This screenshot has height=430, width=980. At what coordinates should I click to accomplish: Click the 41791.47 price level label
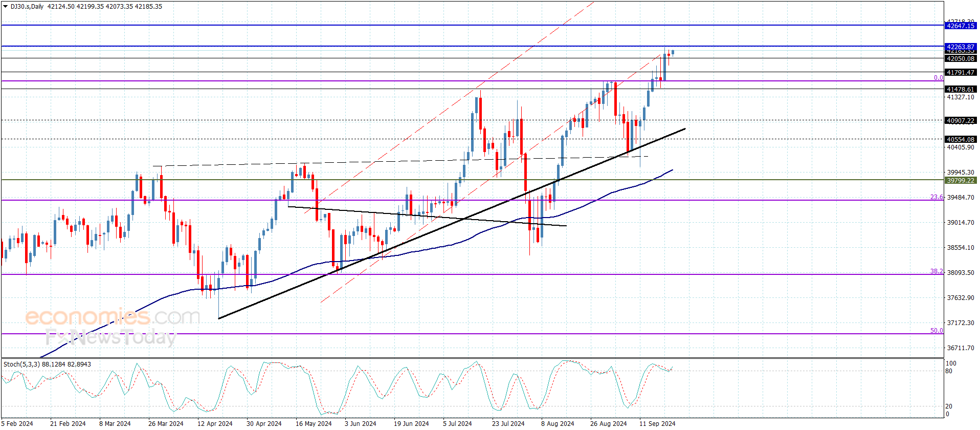pos(960,73)
